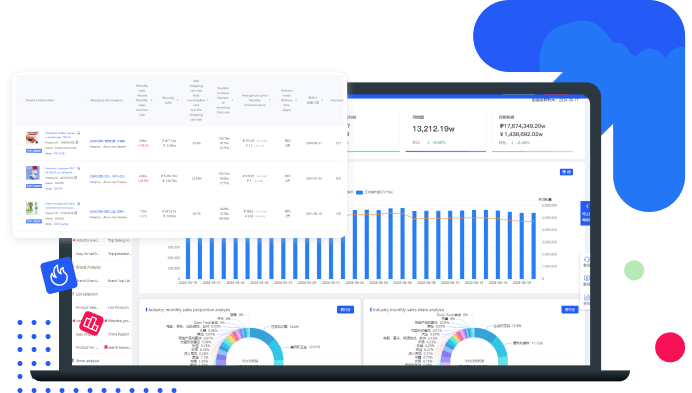Screen dimensions: 692x393
Task: Open Brand Analysis in the sidebar menu
Action: [x=88, y=267]
